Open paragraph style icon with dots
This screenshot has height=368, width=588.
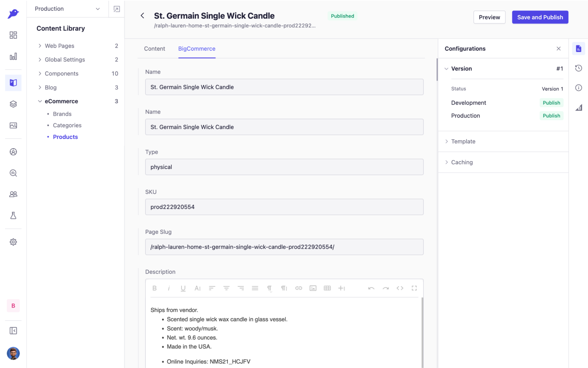284,288
